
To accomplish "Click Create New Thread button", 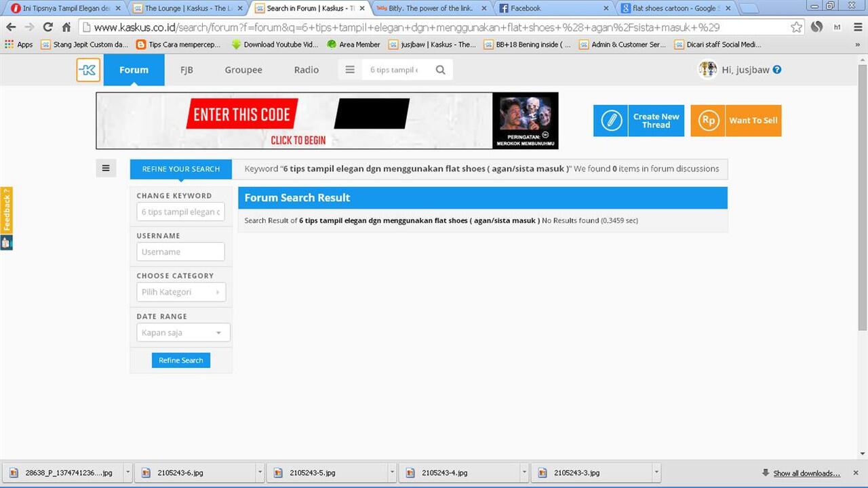I will [639, 121].
